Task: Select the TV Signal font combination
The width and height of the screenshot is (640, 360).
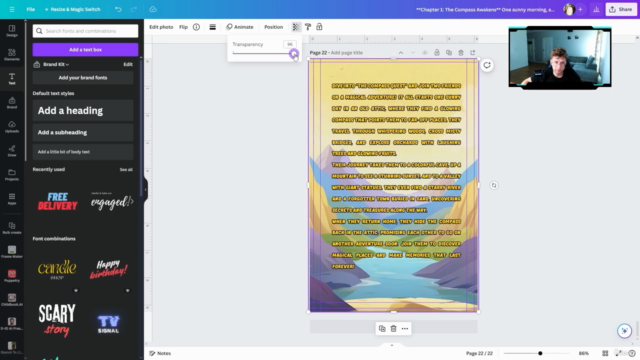Action: [x=109, y=324]
